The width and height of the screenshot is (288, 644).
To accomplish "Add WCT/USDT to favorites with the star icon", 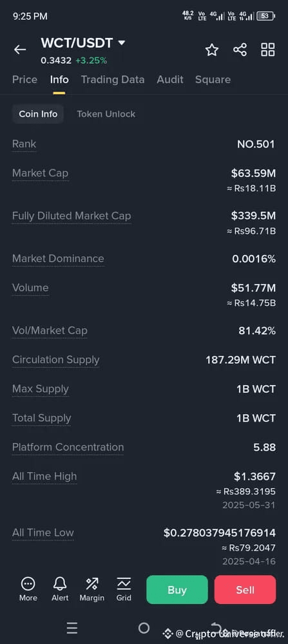I will (212, 50).
